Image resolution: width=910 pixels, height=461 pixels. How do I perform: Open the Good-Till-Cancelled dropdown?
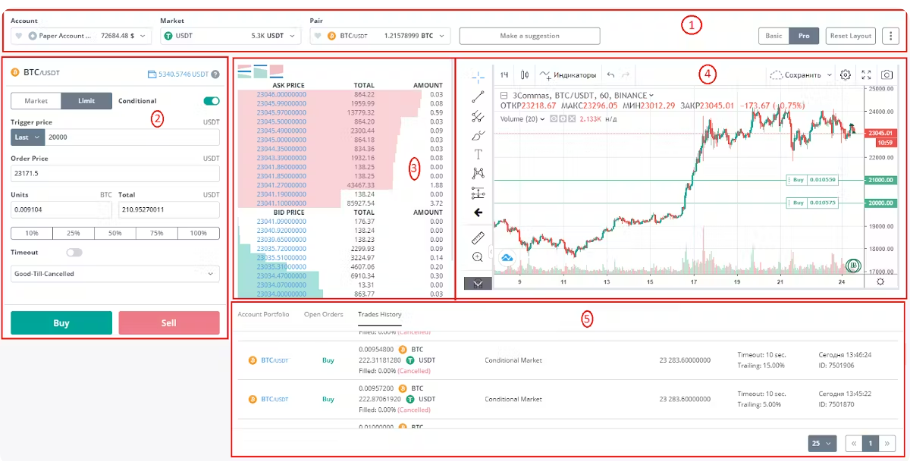[115, 273]
